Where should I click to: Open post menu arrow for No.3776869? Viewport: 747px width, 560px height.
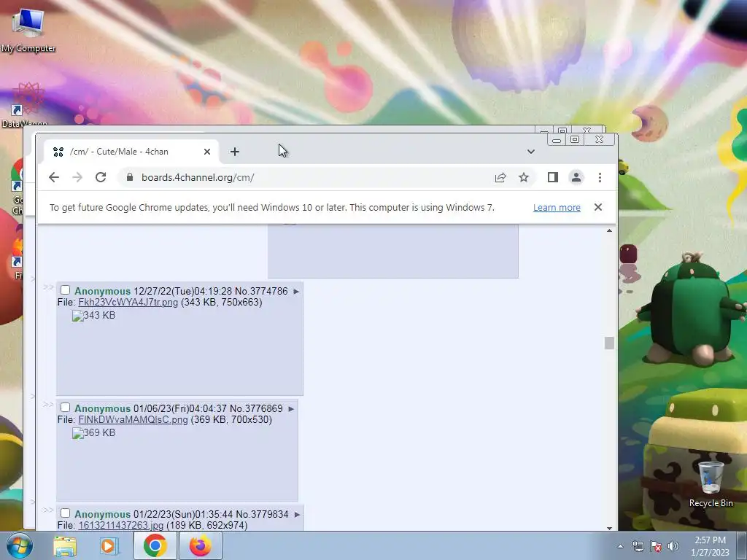click(x=291, y=409)
